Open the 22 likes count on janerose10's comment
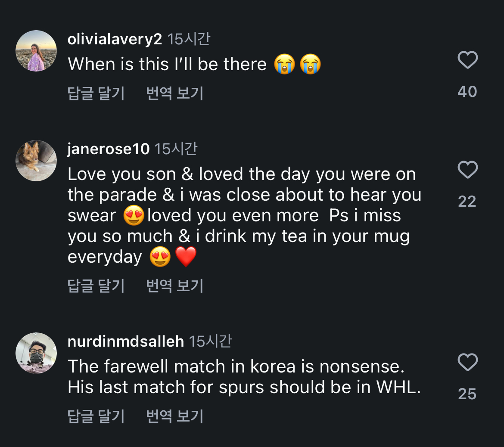The height and width of the screenshot is (447, 504). coord(467,202)
